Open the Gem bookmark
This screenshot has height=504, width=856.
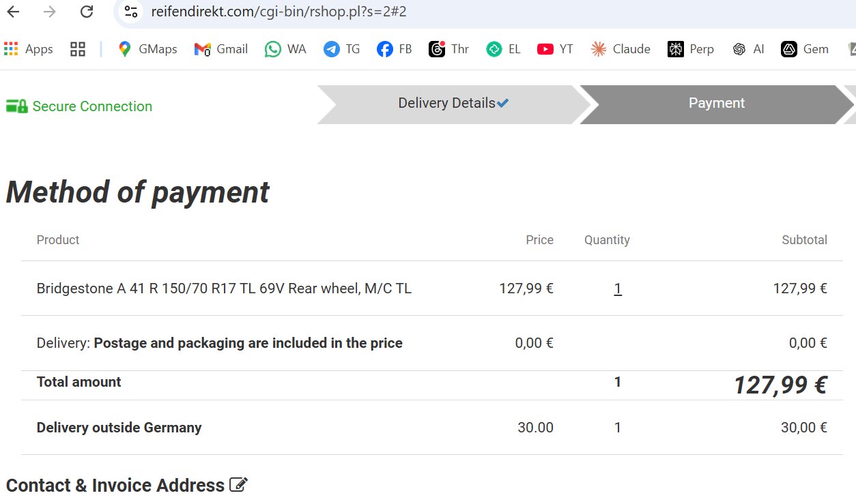[805, 49]
